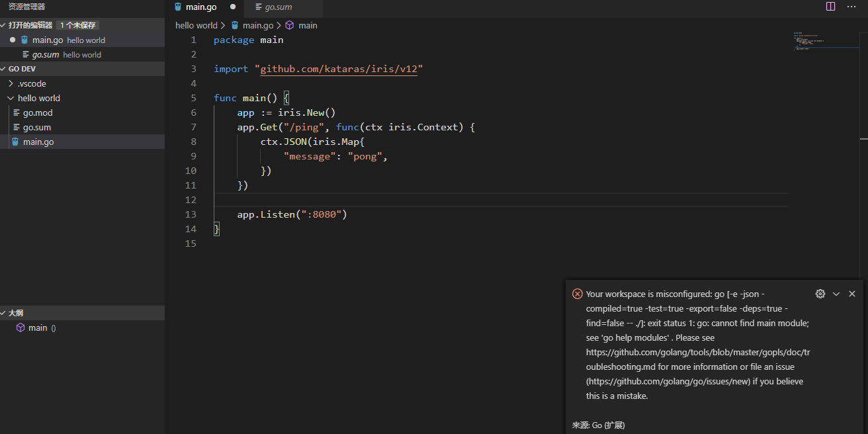The height and width of the screenshot is (434, 868).
Task: Click the notification settings gear icon
Action: click(820, 293)
